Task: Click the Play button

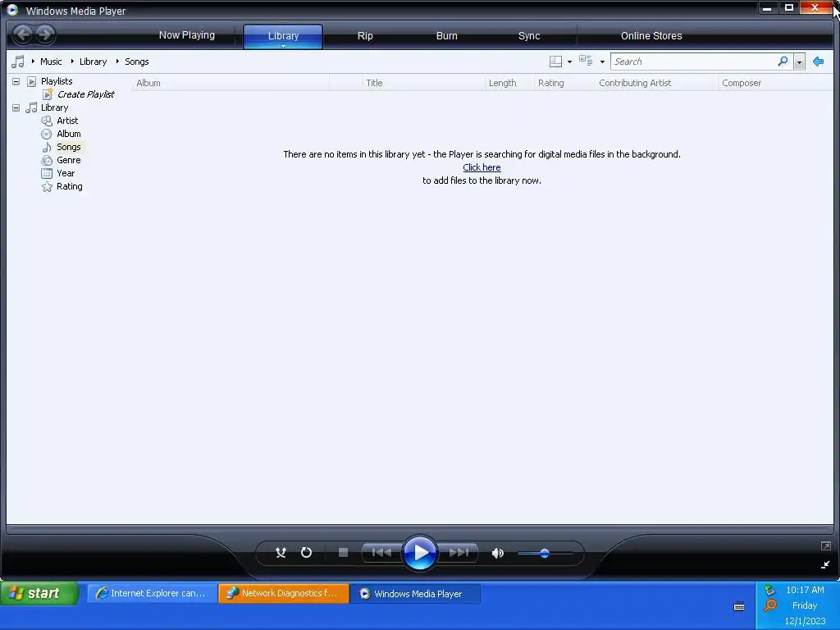Action: tap(420, 552)
